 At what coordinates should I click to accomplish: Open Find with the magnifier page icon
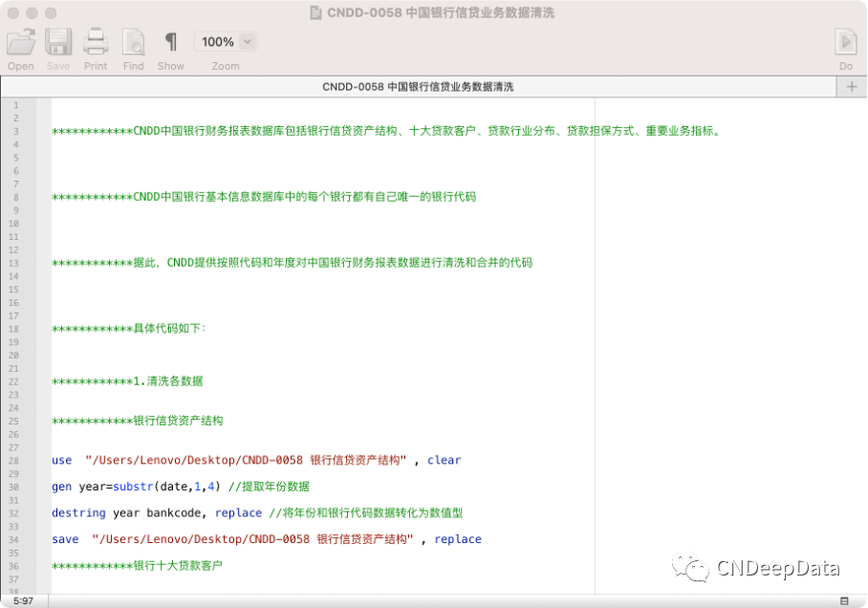click(134, 42)
